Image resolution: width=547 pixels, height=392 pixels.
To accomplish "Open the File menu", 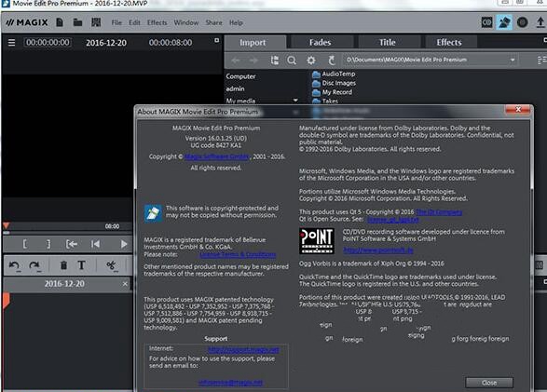I will tap(116, 22).
